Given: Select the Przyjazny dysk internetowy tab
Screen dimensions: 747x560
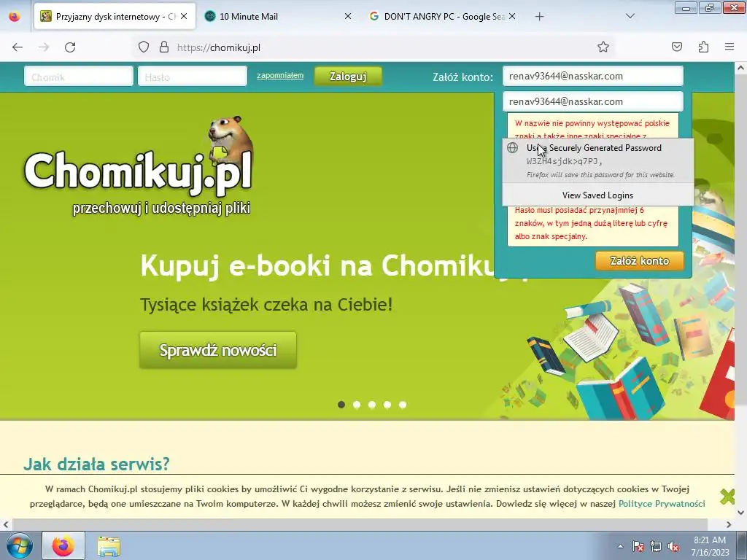Looking at the screenshot, I should click(115, 16).
